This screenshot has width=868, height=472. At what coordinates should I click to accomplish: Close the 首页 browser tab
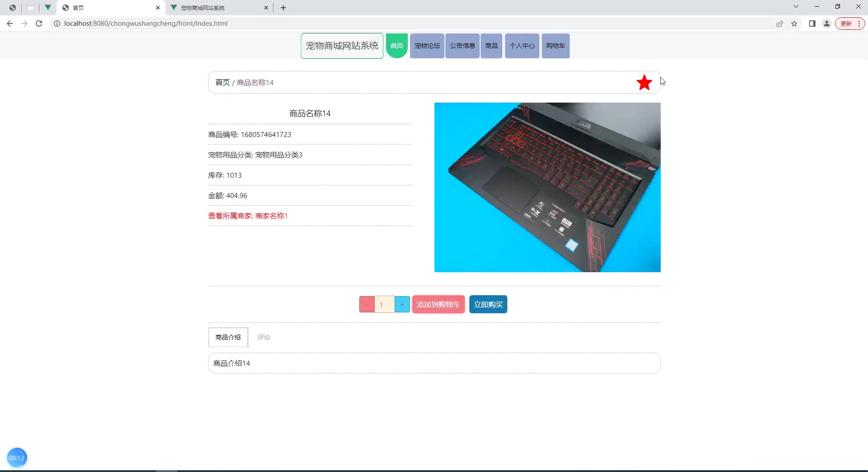coord(158,8)
